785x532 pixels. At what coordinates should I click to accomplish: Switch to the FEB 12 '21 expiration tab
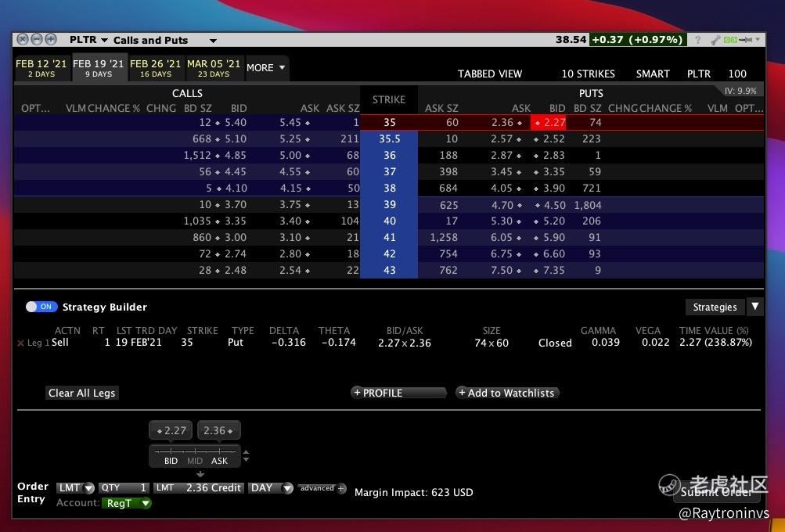(41, 68)
